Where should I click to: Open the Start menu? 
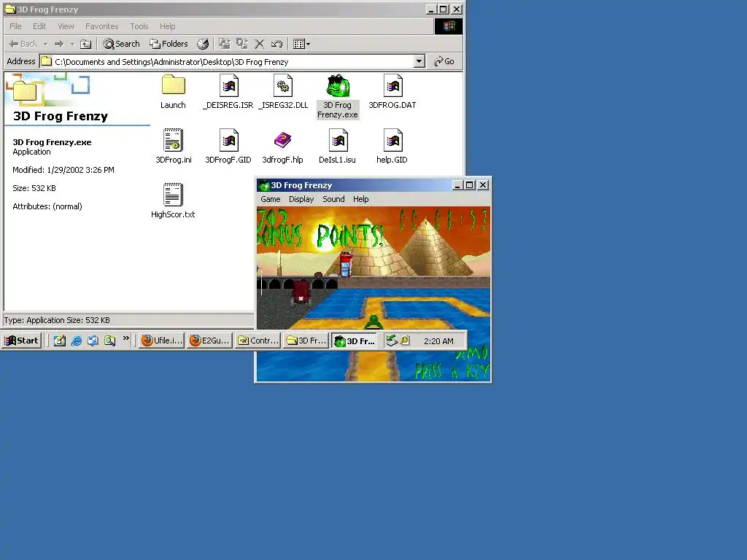pyautogui.click(x=21, y=341)
